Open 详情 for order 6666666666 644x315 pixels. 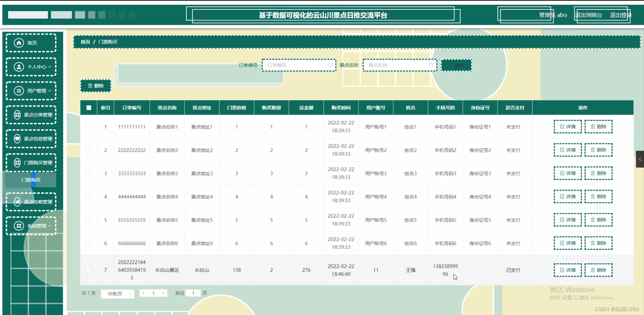coord(567,243)
